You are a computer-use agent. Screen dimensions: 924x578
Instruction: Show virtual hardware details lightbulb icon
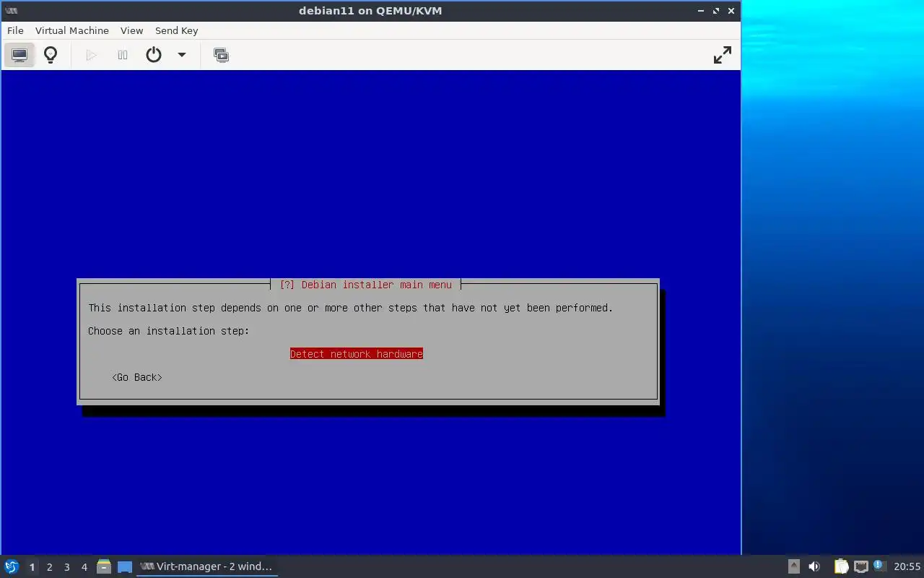(x=51, y=55)
